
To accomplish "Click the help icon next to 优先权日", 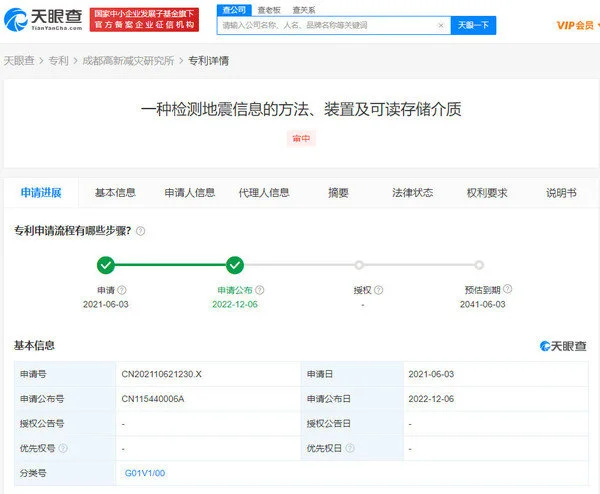I will (350, 448).
